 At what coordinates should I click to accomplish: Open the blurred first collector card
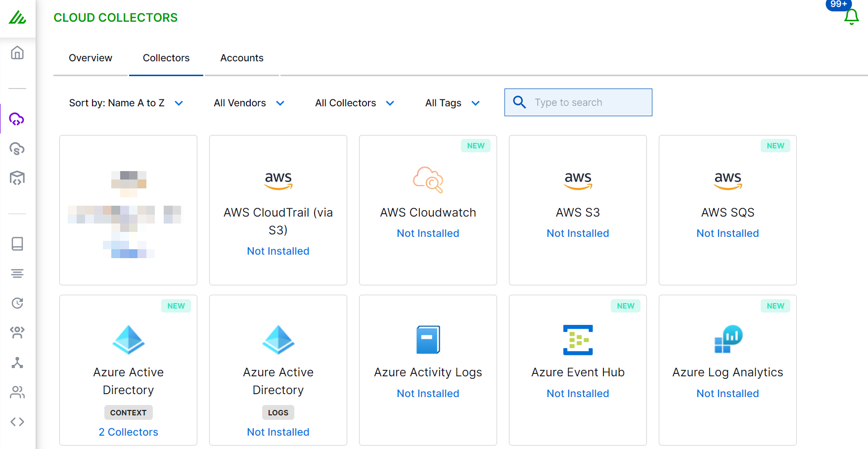click(x=129, y=210)
